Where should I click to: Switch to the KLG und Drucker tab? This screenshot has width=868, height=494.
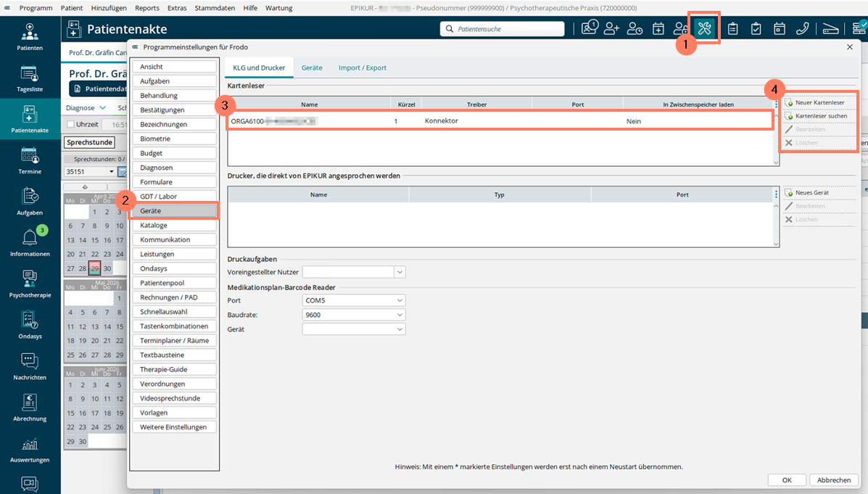click(x=259, y=67)
